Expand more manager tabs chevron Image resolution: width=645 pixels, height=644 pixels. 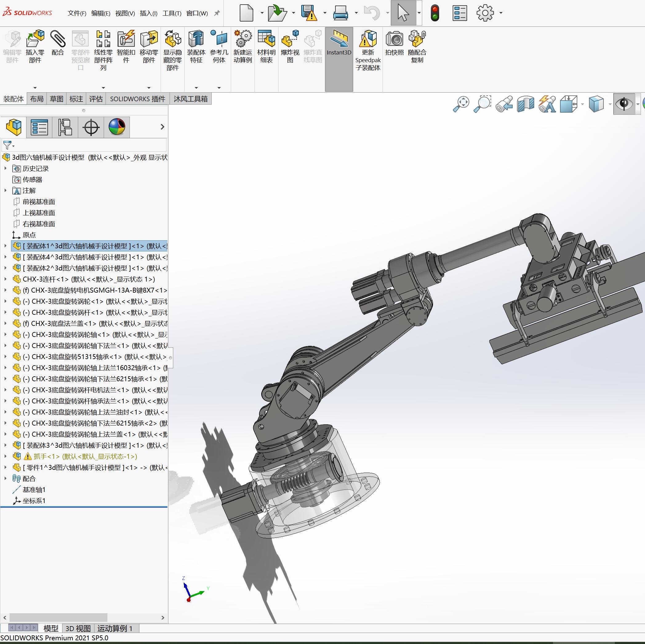[162, 127]
